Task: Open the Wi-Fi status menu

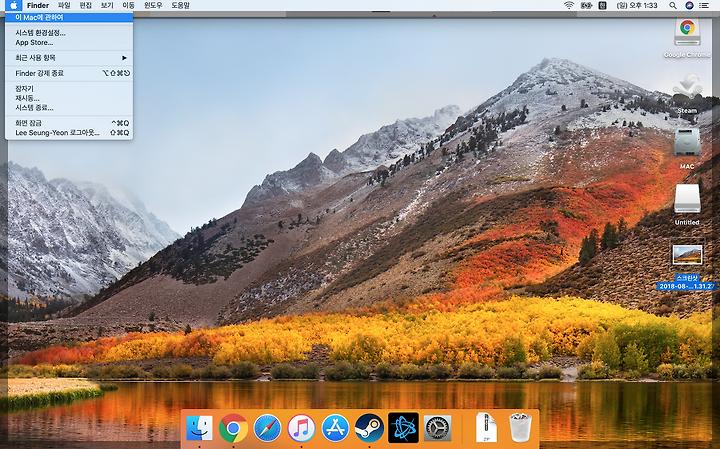Action: coord(569,6)
